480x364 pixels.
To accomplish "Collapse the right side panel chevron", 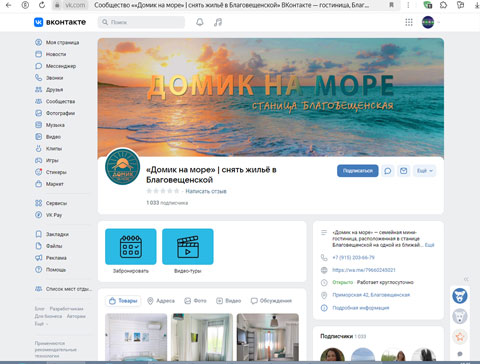I will pos(466,279).
